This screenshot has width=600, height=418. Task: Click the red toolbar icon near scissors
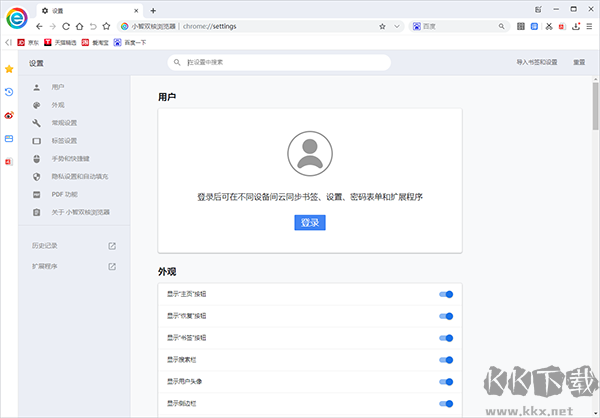[x=562, y=26]
